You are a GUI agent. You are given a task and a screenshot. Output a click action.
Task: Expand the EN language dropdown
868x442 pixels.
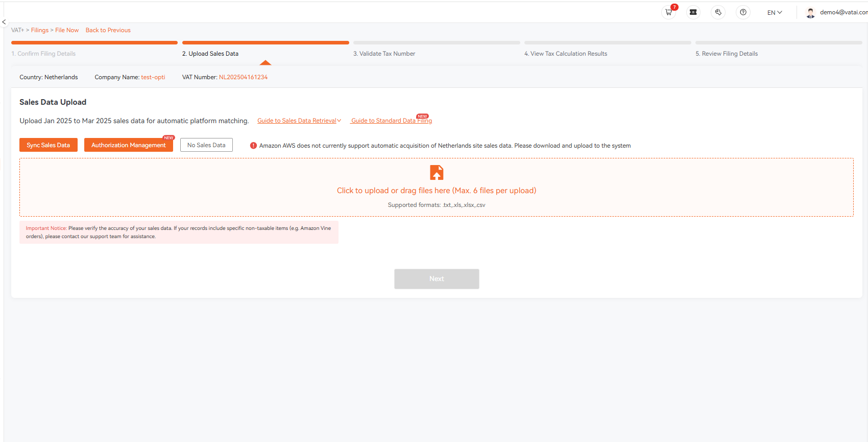click(775, 12)
